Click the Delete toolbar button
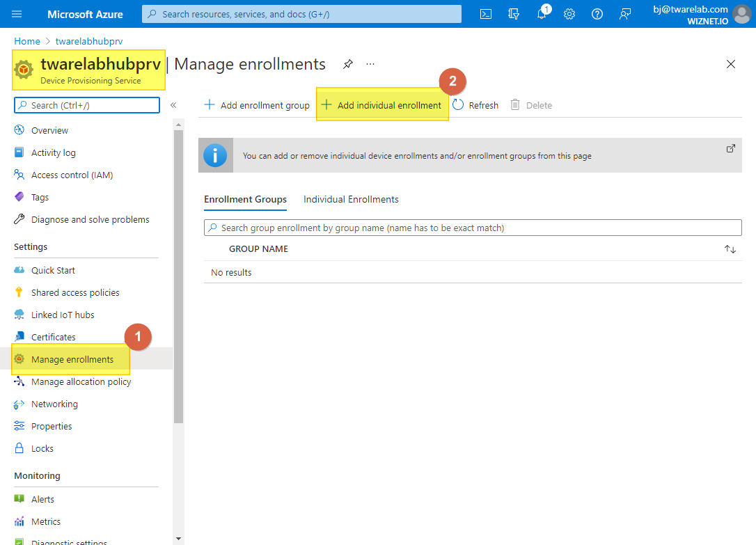 (x=531, y=105)
